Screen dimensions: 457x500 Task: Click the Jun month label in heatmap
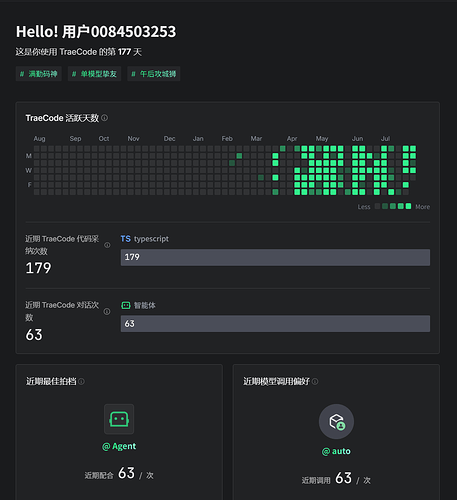click(357, 139)
